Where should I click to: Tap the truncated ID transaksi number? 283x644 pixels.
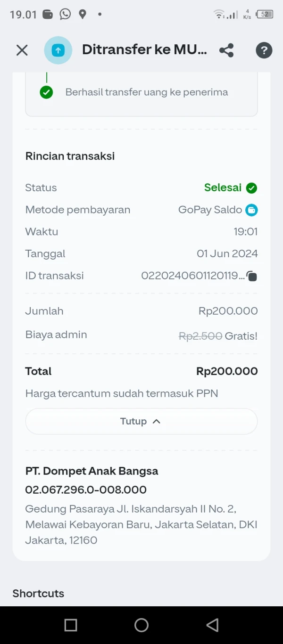192,276
